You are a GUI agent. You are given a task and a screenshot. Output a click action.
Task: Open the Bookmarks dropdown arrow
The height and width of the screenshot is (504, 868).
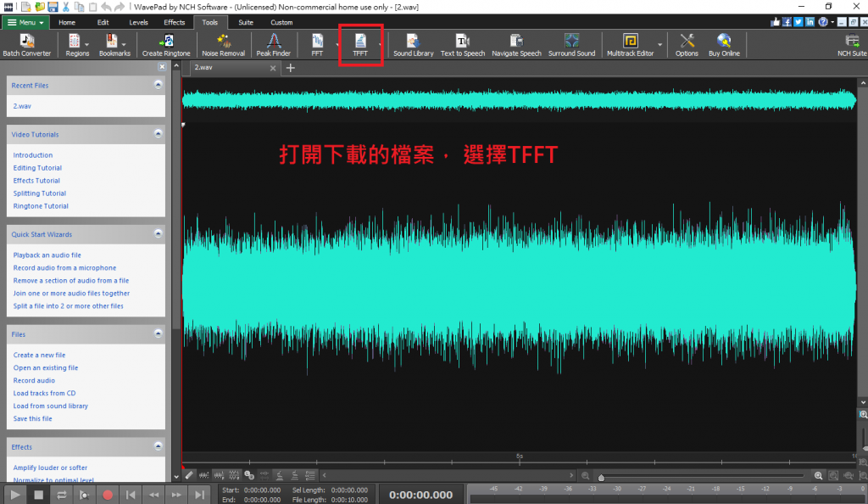tap(124, 45)
